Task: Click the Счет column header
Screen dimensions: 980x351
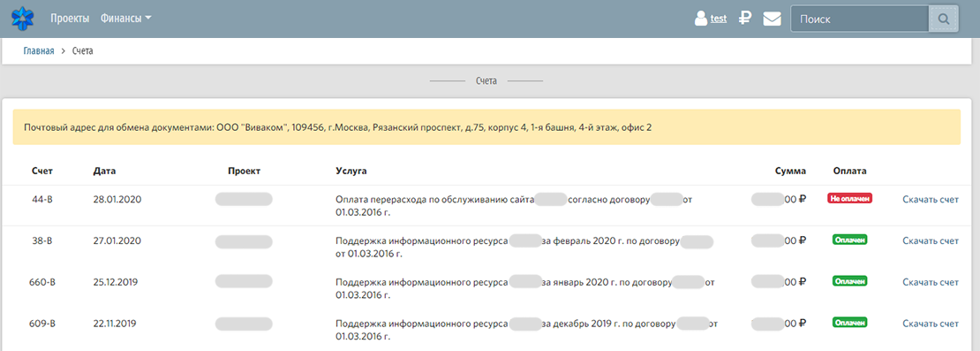Action: click(42, 171)
